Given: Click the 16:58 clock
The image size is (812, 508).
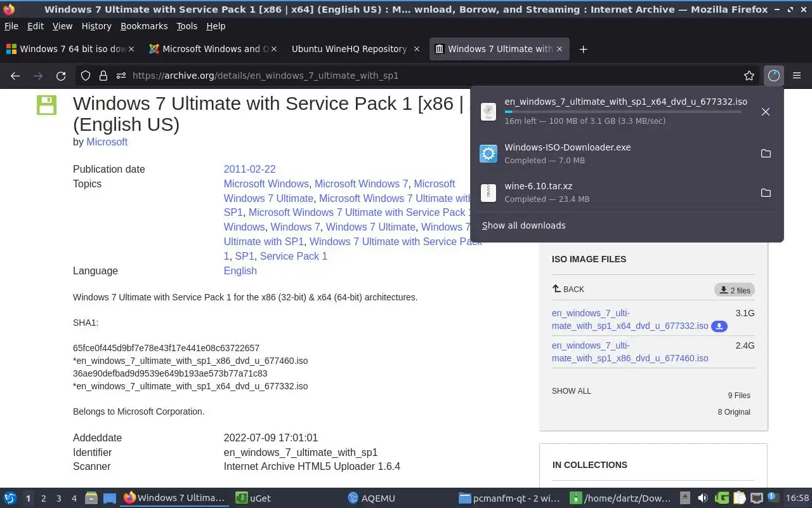Looking at the screenshot, I should [x=797, y=498].
